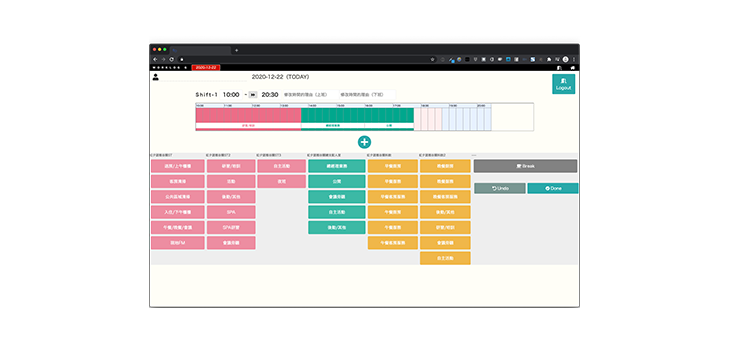Click the home icon in black header bar
730x360 pixels.
coord(573,68)
